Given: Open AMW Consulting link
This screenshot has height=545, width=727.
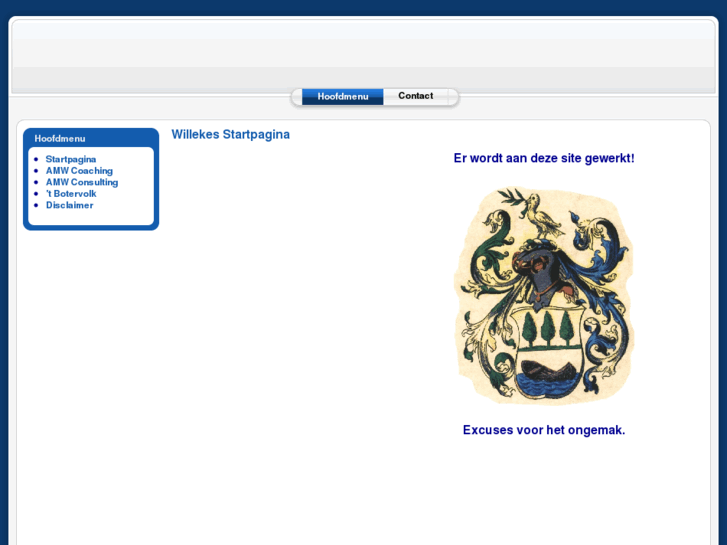Looking at the screenshot, I should [82, 182].
